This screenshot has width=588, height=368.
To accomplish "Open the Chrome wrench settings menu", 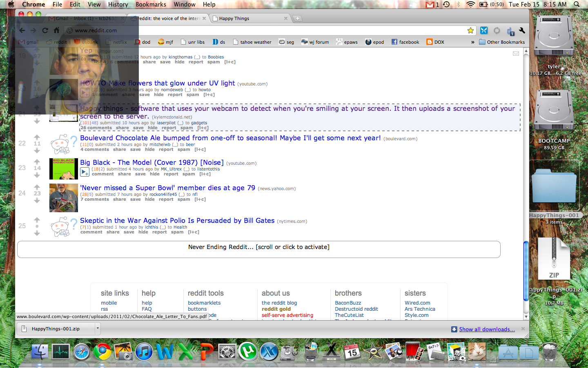I will point(522,31).
